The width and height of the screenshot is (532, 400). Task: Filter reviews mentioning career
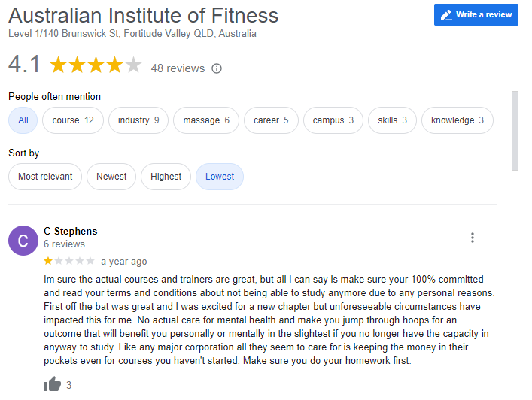[x=271, y=120]
